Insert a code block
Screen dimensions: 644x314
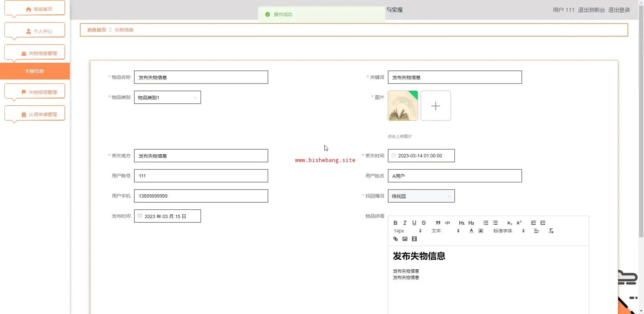coord(448,223)
